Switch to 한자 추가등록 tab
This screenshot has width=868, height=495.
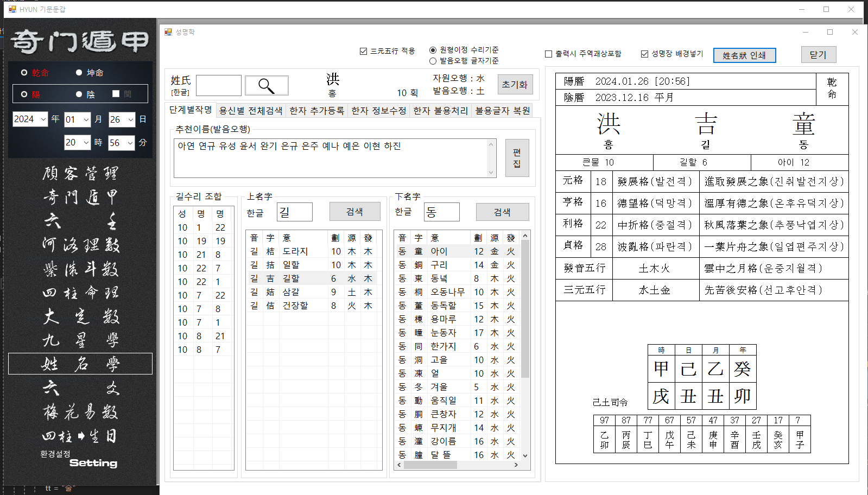(x=317, y=111)
